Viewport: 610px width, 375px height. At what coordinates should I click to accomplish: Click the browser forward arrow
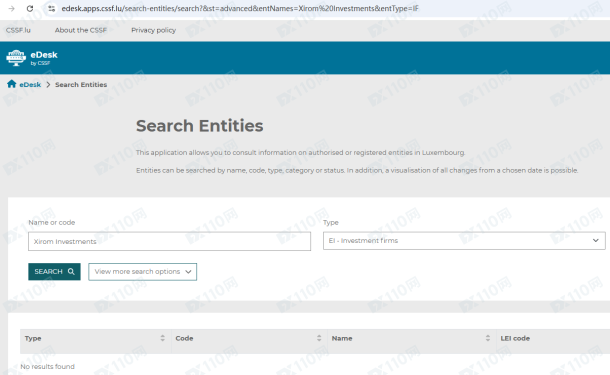click(11, 8)
